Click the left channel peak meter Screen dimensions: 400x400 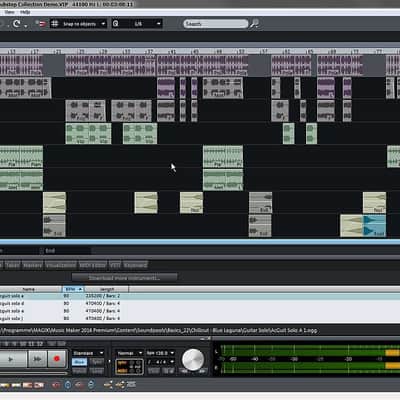(x=309, y=351)
